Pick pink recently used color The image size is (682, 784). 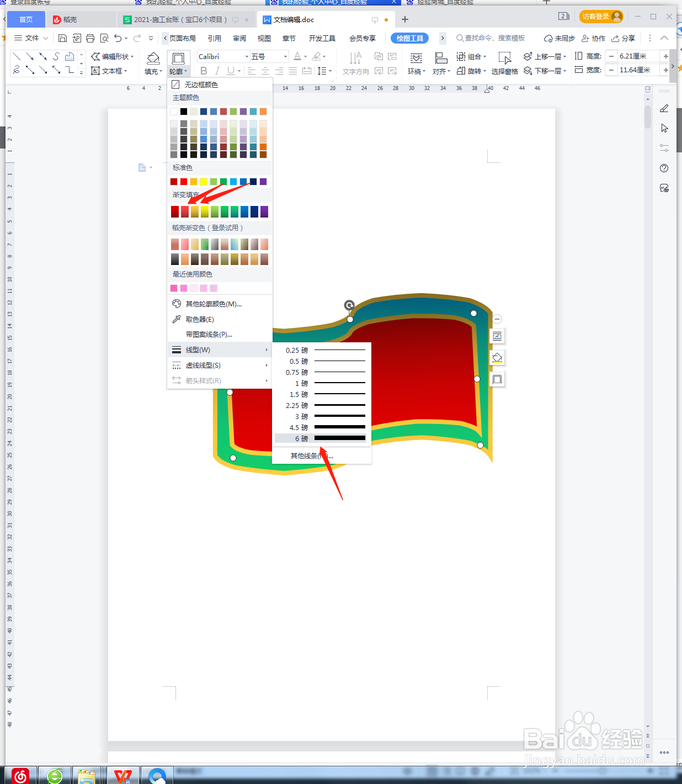pos(174,288)
